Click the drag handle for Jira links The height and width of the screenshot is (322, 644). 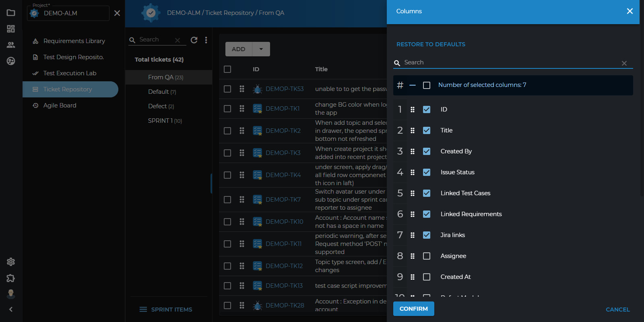[413, 235]
